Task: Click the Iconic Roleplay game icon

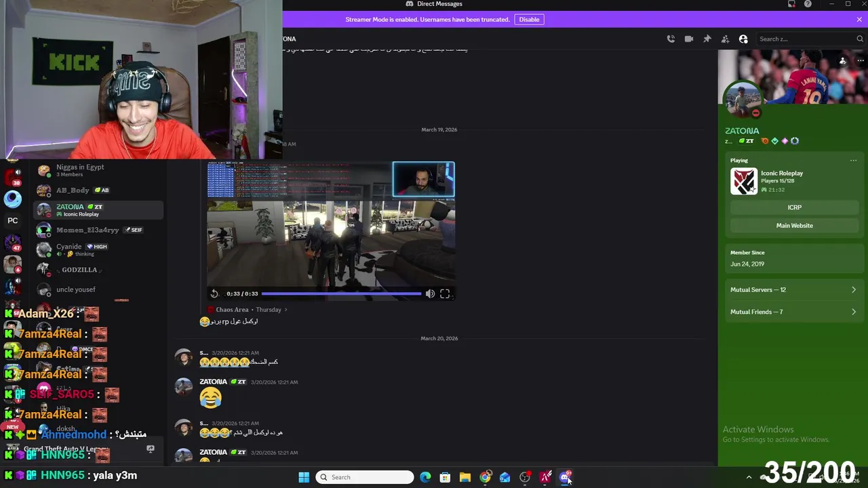Action: pyautogui.click(x=744, y=181)
